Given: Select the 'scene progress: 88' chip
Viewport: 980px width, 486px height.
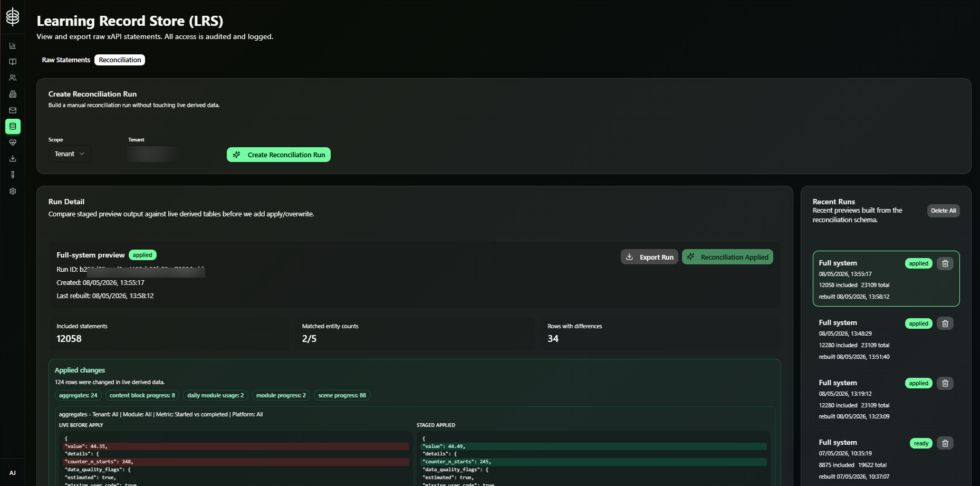Looking at the screenshot, I should [x=342, y=395].
